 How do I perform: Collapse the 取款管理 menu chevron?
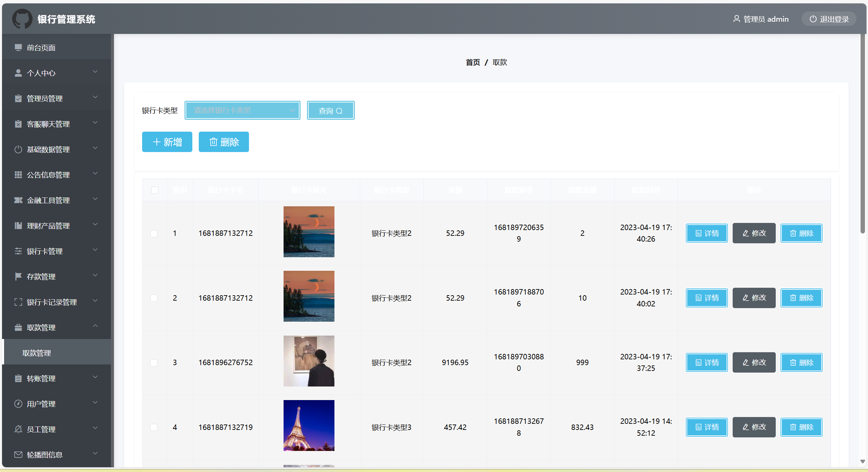coord(95,326)
